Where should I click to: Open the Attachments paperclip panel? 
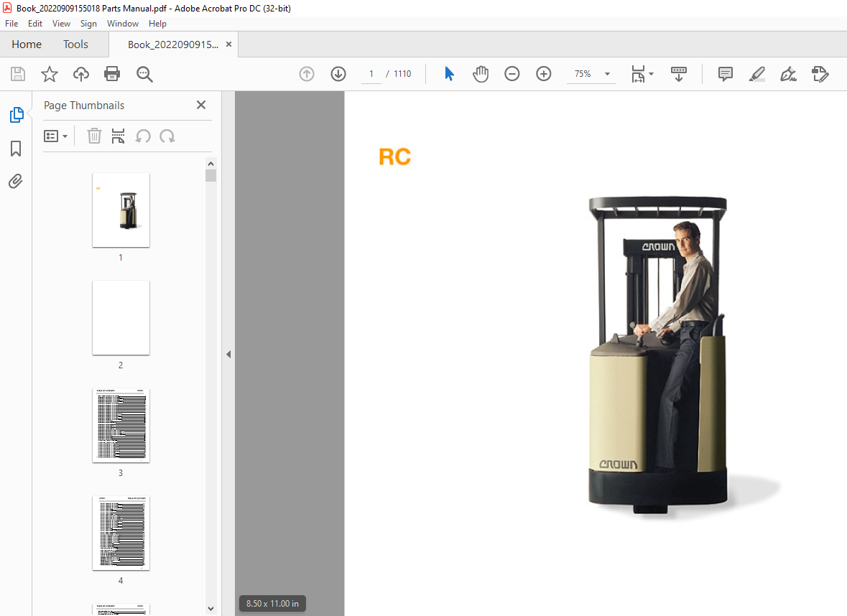[16, 181]
